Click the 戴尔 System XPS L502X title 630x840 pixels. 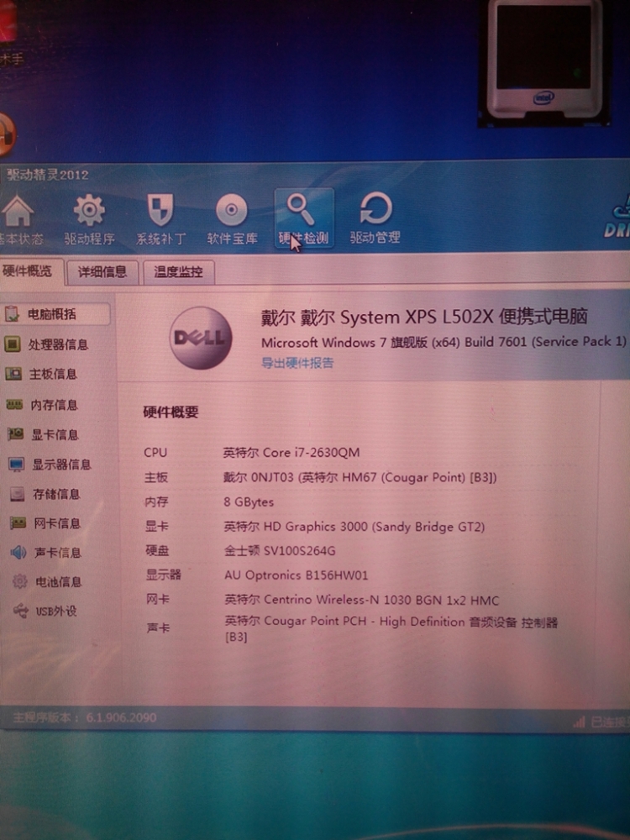(x=424, y=318)
